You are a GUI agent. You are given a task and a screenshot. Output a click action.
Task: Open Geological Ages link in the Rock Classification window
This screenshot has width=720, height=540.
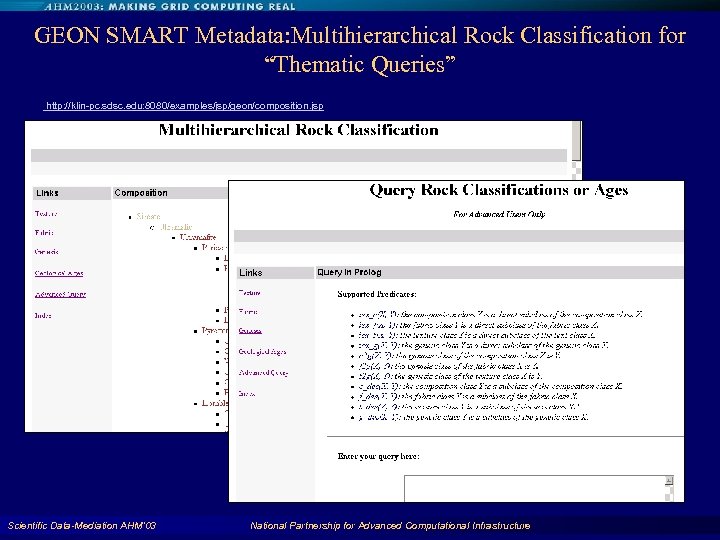pos(59,273)
